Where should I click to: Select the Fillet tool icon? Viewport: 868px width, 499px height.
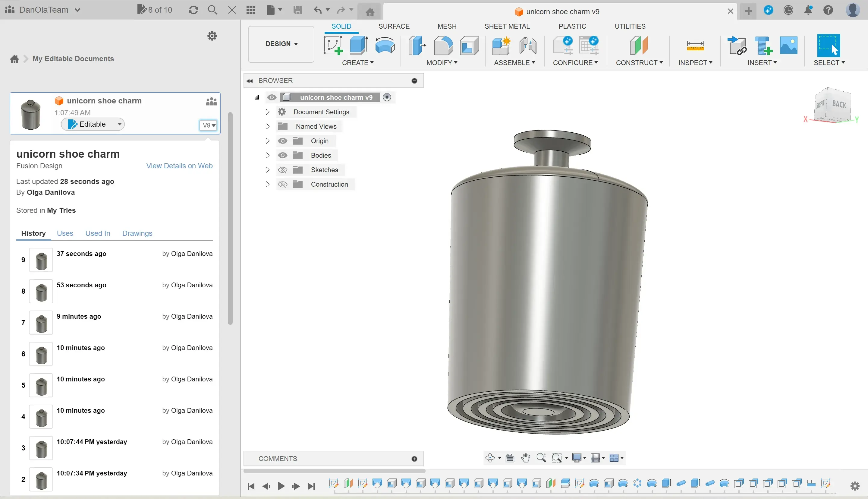pyautogui.click(x=443, y=45)
